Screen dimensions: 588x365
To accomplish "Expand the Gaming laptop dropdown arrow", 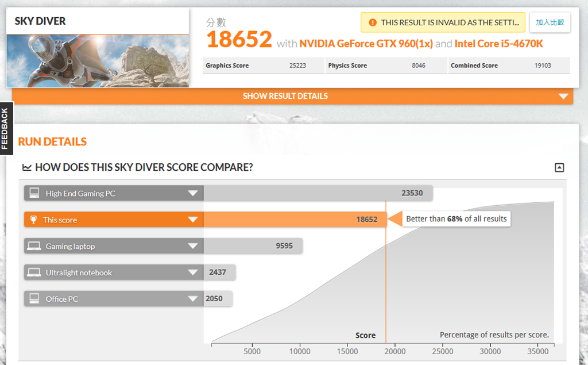I will [x=193, y=246].
